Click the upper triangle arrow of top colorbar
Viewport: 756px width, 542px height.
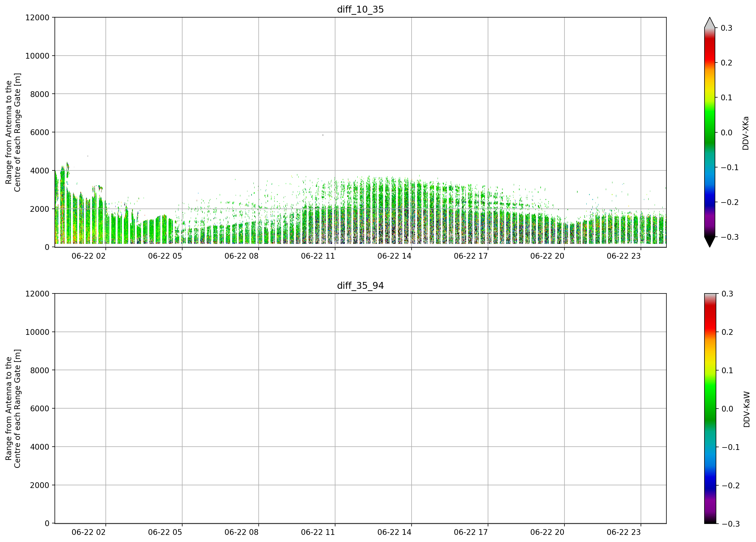[710, 23]
